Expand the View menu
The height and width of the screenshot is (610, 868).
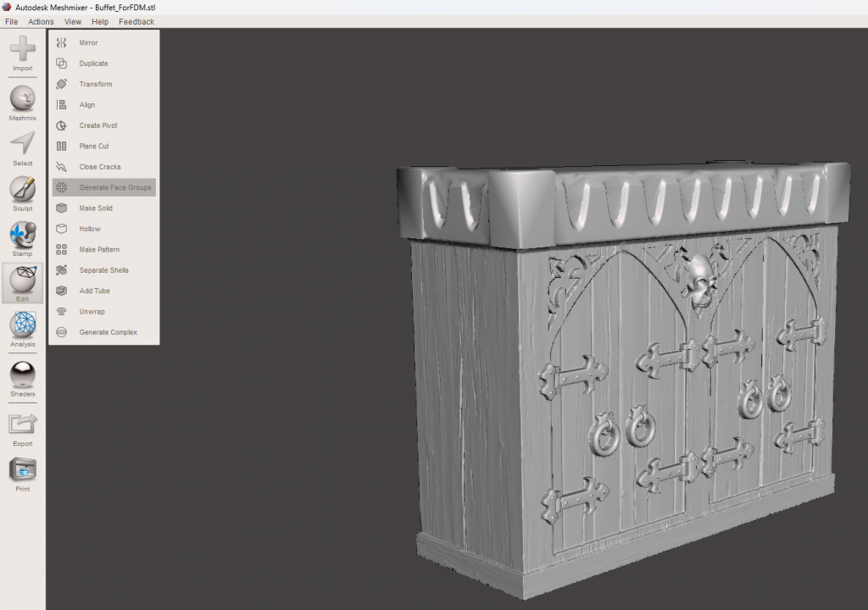click(73, 21)
